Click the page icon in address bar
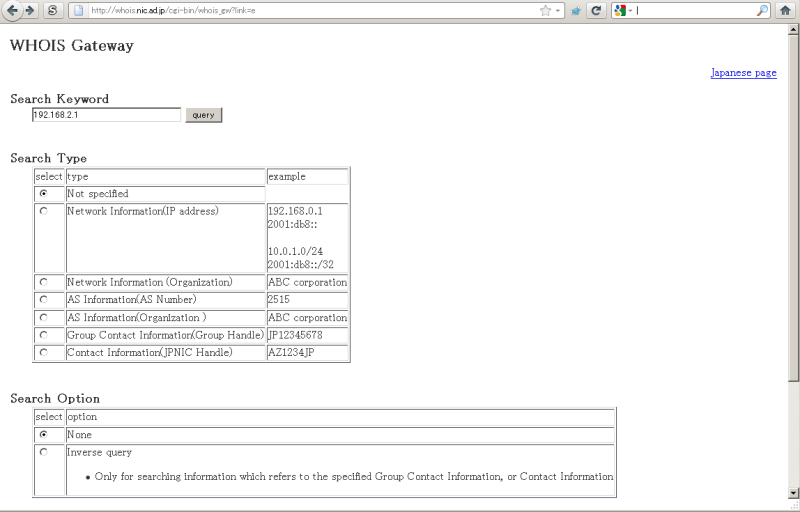Screen dimensions: 800x512 tap(78, 10)
